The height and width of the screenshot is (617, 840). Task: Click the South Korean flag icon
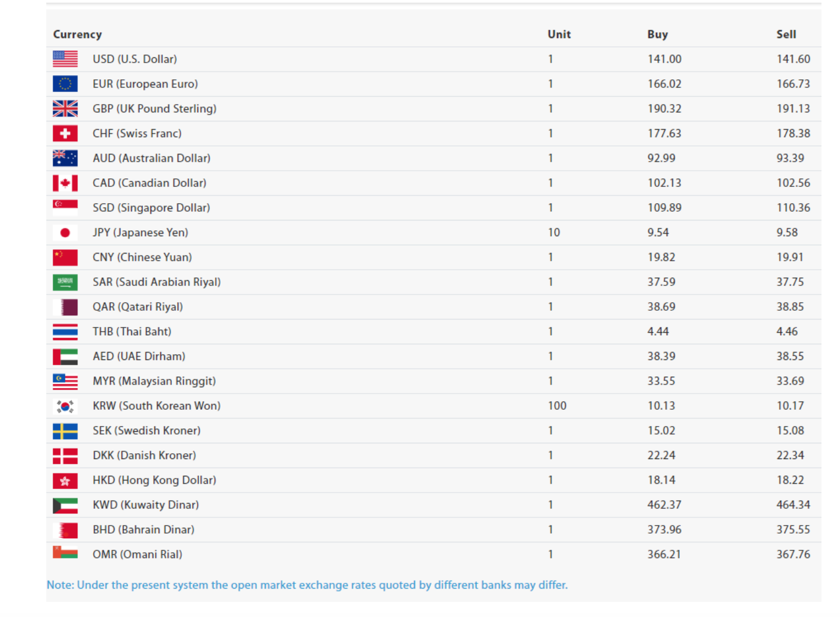pyautogui.click(x=65, y=406)
